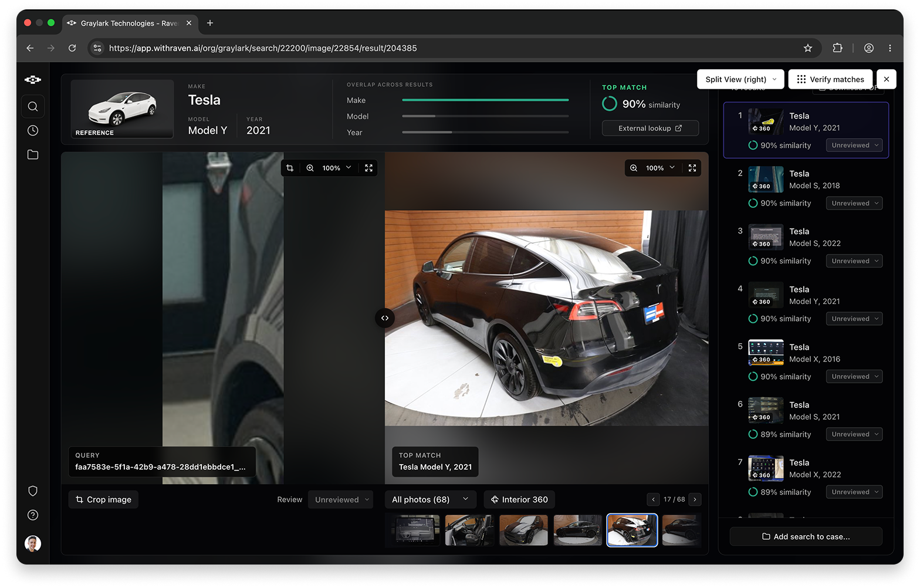
Task: Click crop icon on query image toolbar
Action: pos(290,168)
